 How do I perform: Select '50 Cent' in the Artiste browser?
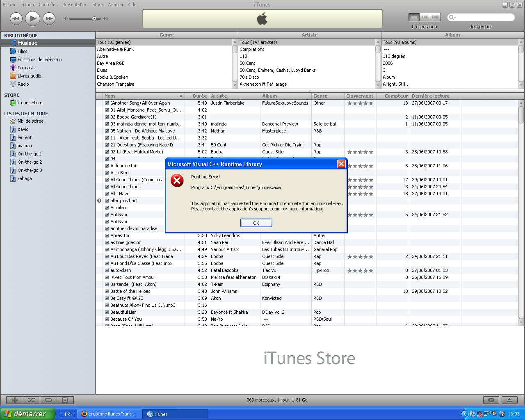coord(307,63)
